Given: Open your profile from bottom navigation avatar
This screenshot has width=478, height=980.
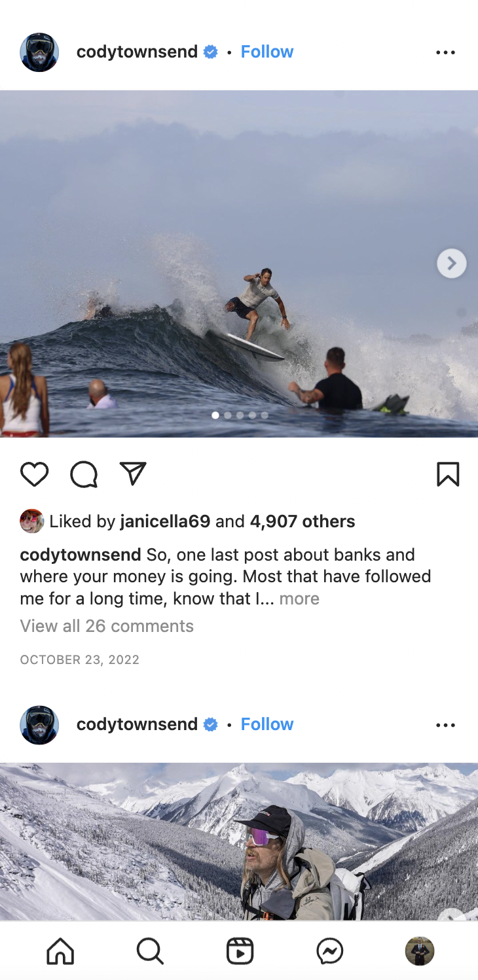Looking at the screenshot, I should (x=420, y=951).
